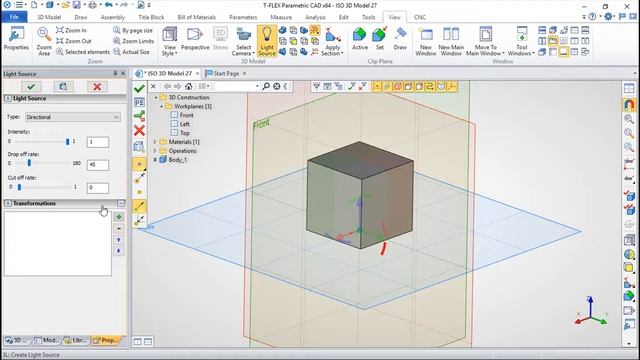Zoom to Selected elements

[x=83, y=52]
